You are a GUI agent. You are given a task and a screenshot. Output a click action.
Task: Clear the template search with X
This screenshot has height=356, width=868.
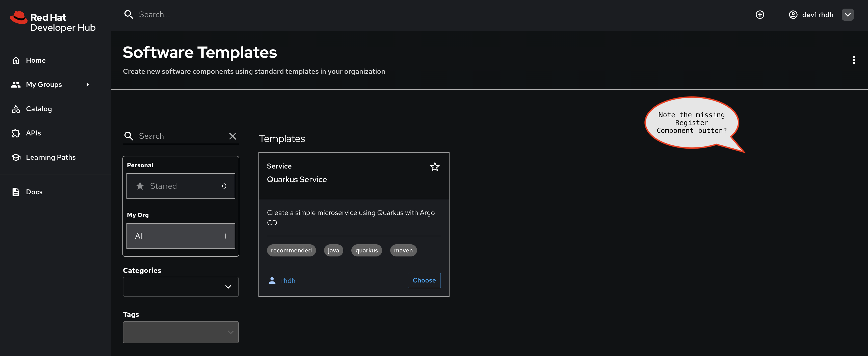(x=232, y=136)
